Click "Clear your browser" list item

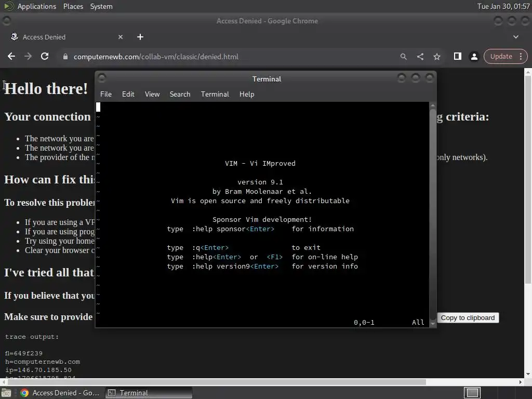[x=60, y=250]
